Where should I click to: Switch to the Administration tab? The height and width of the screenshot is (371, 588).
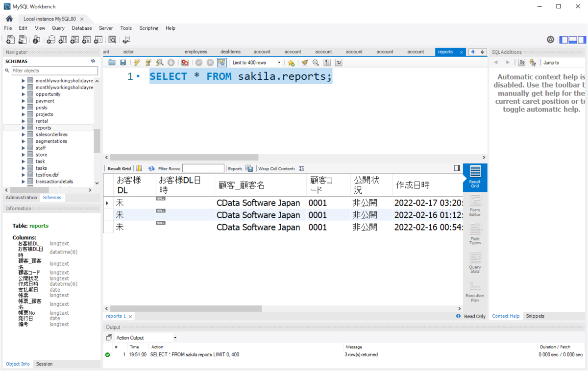(x=21, y=198)
